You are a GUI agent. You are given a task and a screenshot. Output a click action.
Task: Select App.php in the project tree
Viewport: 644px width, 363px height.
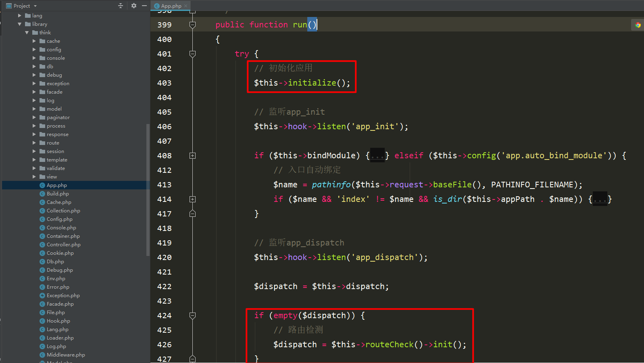75,185
